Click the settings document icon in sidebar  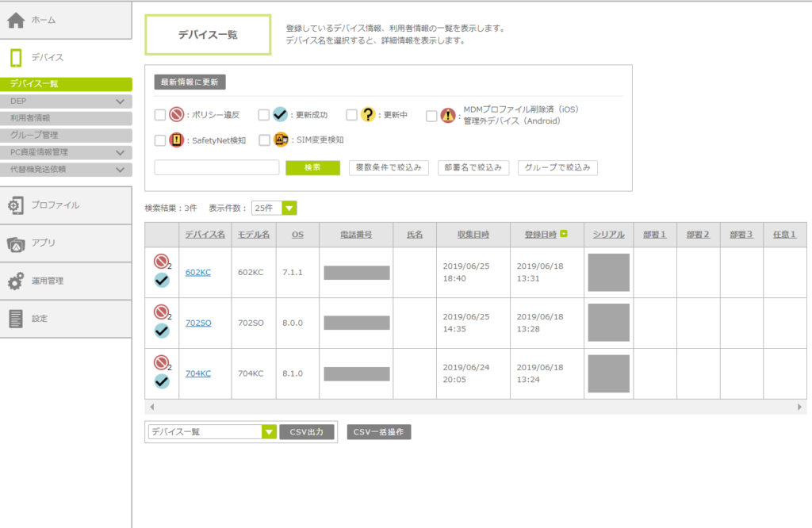(16, 319)
